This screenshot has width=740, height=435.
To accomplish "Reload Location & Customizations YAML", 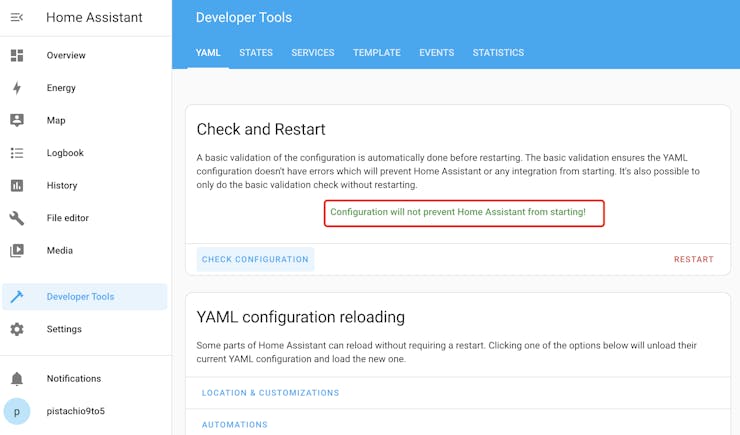I will (270, 393).
